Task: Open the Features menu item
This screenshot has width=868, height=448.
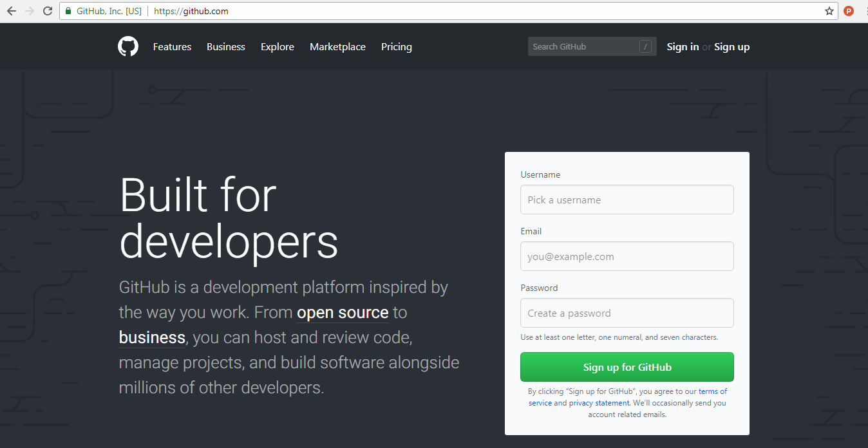Action: coord(172,46)
